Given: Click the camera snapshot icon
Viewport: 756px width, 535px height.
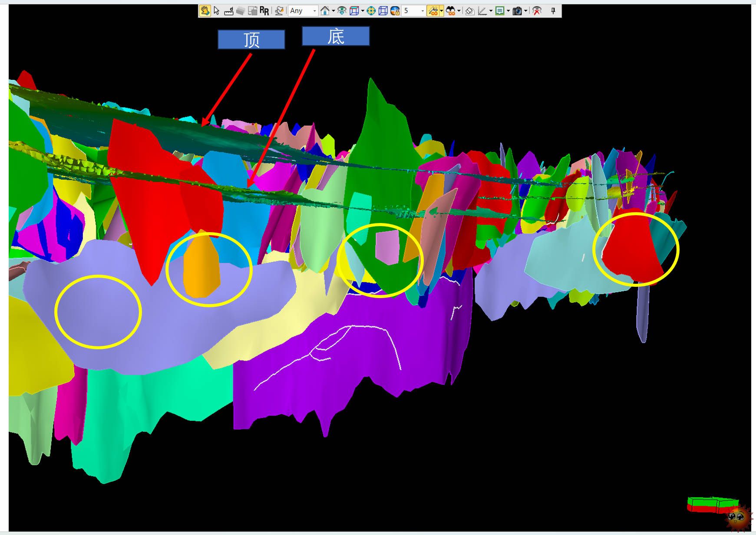Looking at the screenshot, I should point(517,11).
